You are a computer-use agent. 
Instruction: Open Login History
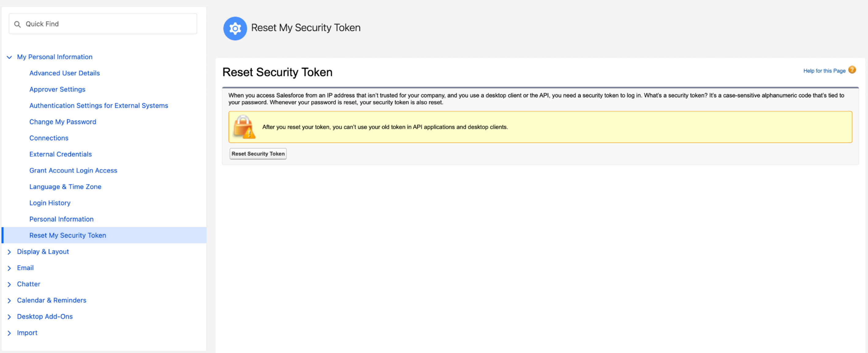click(x=50, y=203)
